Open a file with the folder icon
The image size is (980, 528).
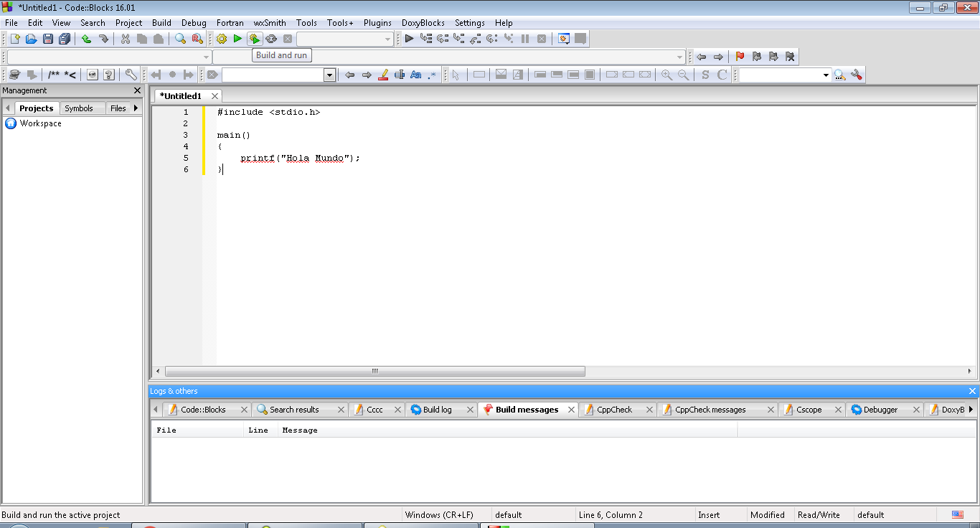click(31, 39)
